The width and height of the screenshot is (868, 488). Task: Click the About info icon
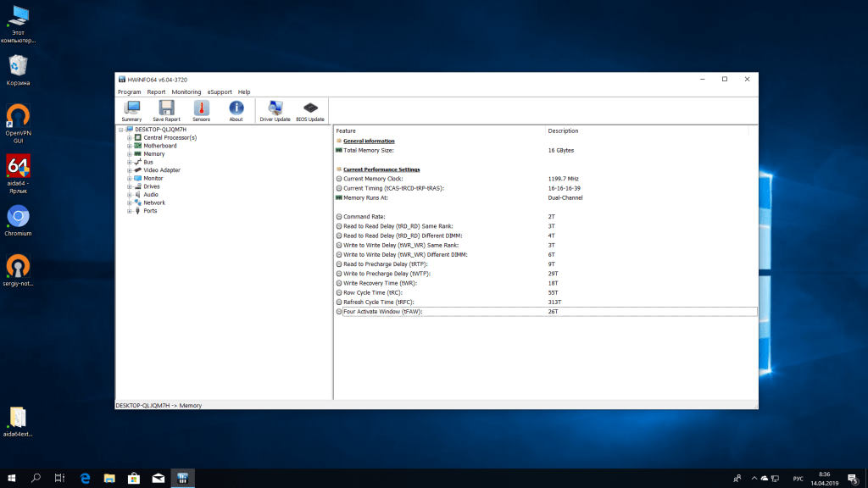236,111
